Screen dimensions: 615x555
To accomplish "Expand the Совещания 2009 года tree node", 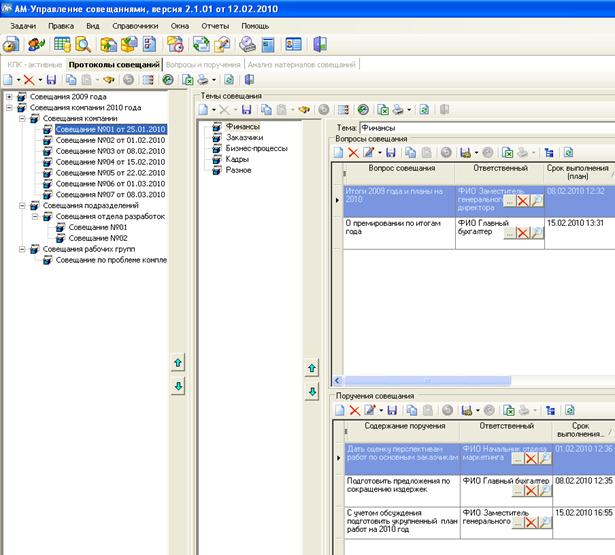I will click(x=10, y=97).
